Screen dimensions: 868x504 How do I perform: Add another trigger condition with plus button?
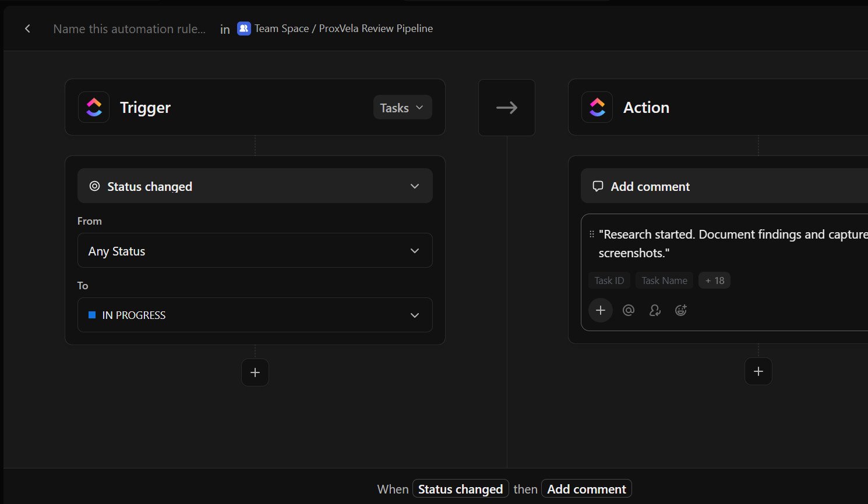[x=255, y=372]
